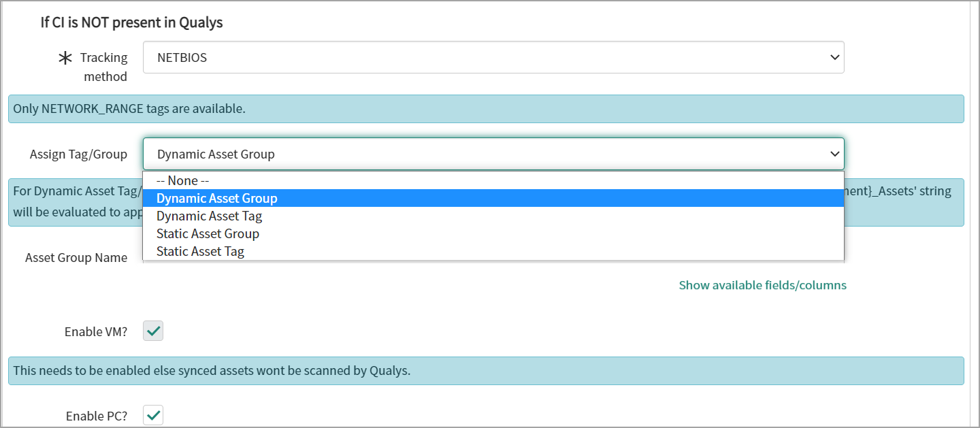The width and height of the screenshot is (980, 428).
Task: Uncheck the Enable VM checkbox
Action: pyautogui.click(x=153, y=331)
